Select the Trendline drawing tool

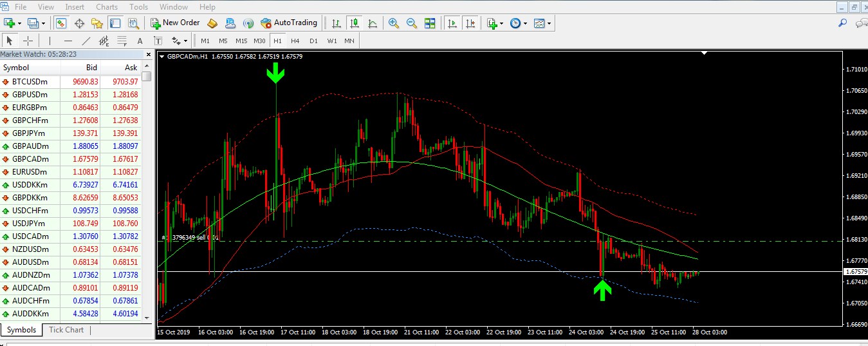pos(86,41)
